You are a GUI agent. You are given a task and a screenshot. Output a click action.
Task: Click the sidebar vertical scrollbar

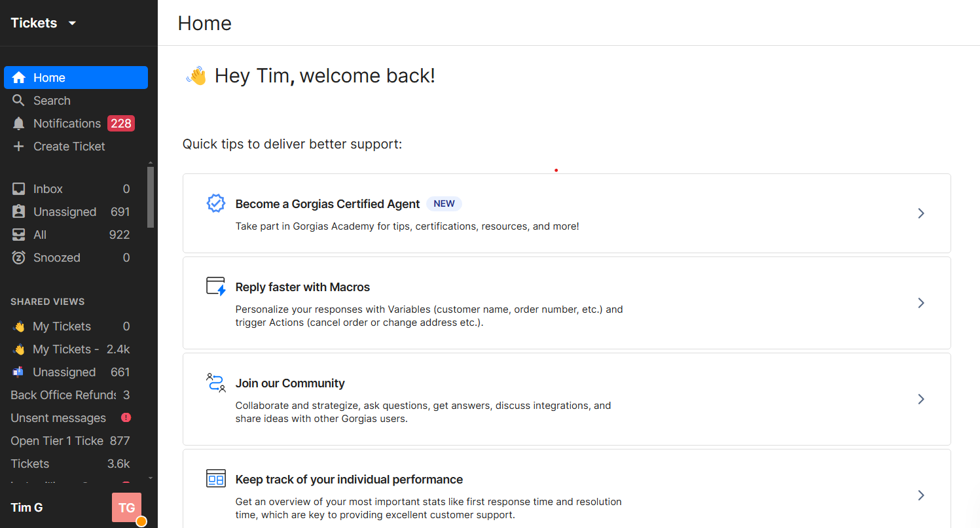151,196
